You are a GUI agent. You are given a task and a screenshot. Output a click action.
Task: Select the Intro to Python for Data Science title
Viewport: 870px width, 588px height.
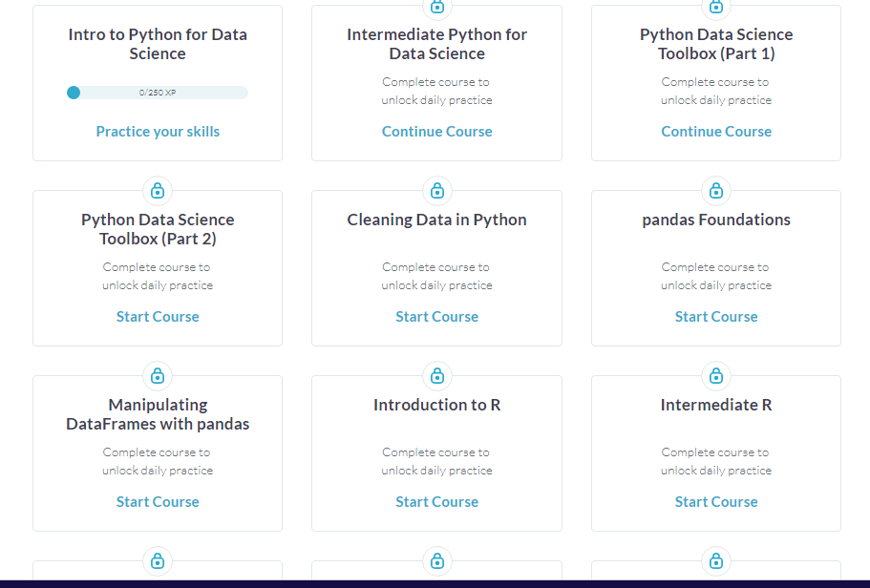(157, 44)
